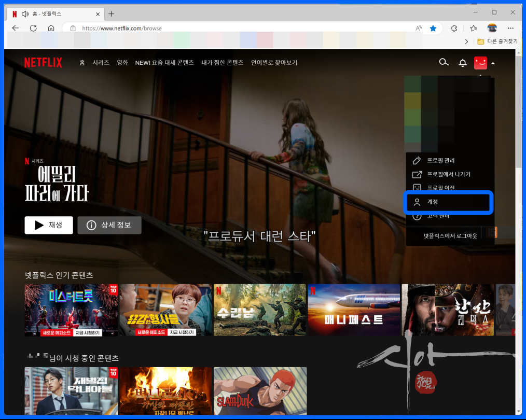The width and height of the screenshot is (526, 420).
Task: Open the 시리즈 navigation item
Action: [x=101, y=63]
